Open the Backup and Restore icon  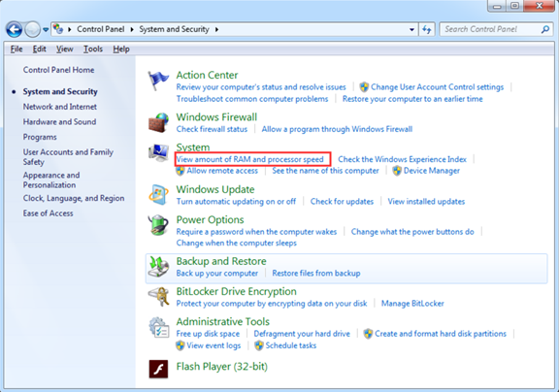click(x=158, y=267)
